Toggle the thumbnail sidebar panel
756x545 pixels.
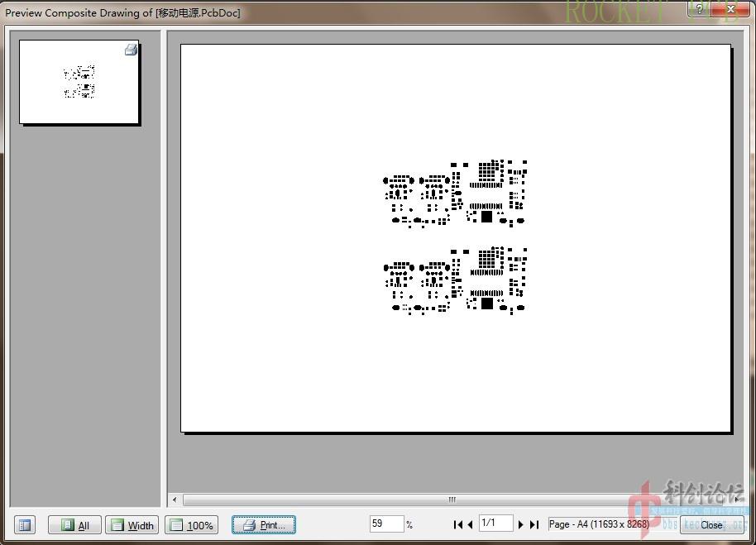24,524
